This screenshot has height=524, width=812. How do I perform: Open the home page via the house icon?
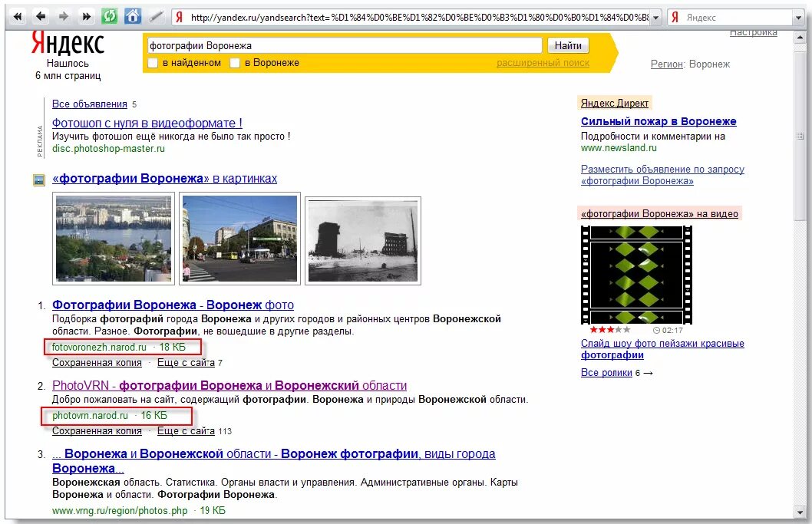[x=133, y=17]
